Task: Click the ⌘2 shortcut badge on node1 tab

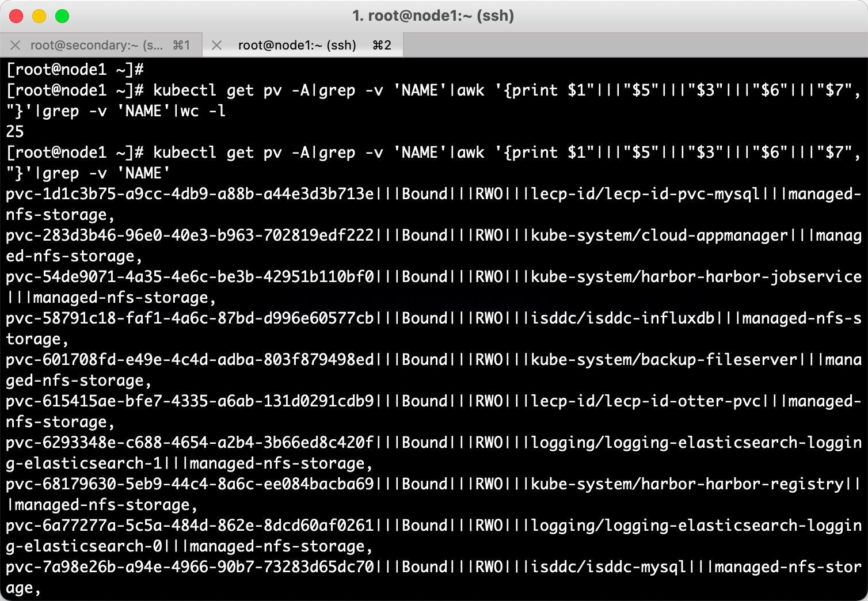Action: [381, 45]
